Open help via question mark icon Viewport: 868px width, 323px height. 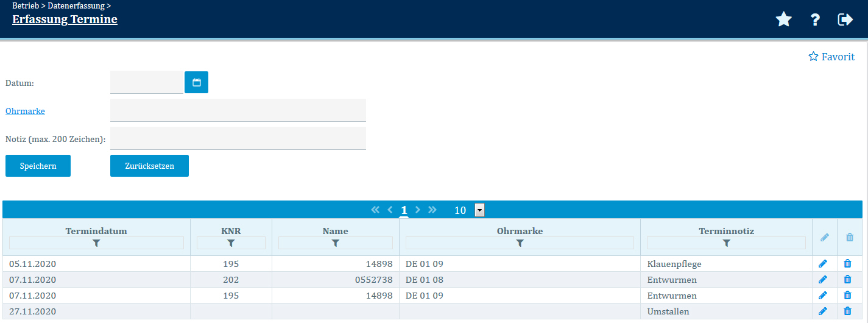(815, 20)
